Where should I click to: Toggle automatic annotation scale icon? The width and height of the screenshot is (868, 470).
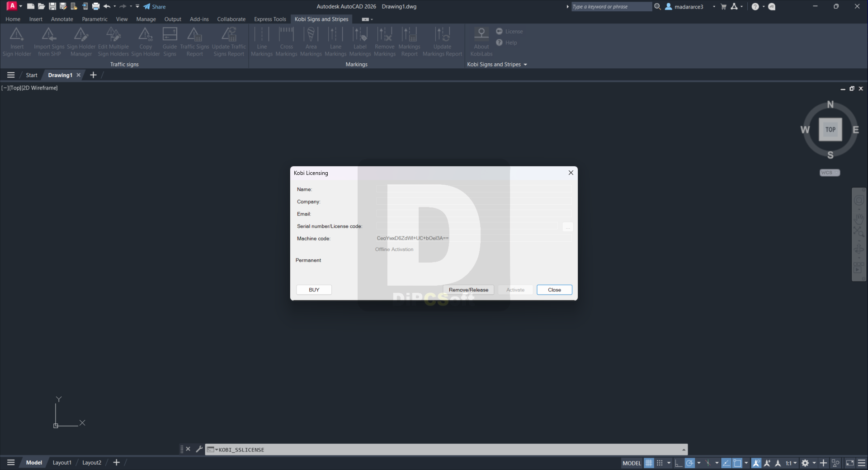click(767, 463)
